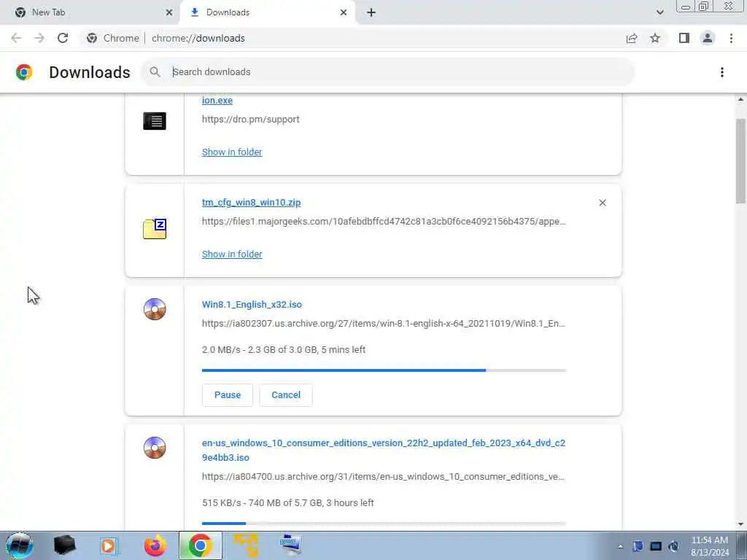Click the scrollbar down arrow
747x560 pixels.
(x=740, y=524)
